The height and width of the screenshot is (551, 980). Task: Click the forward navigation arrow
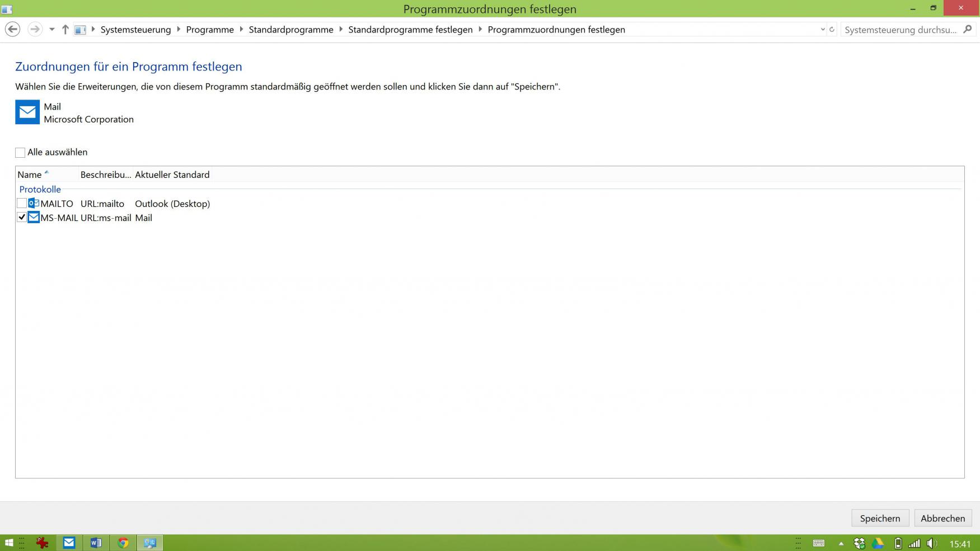(35, 29)
